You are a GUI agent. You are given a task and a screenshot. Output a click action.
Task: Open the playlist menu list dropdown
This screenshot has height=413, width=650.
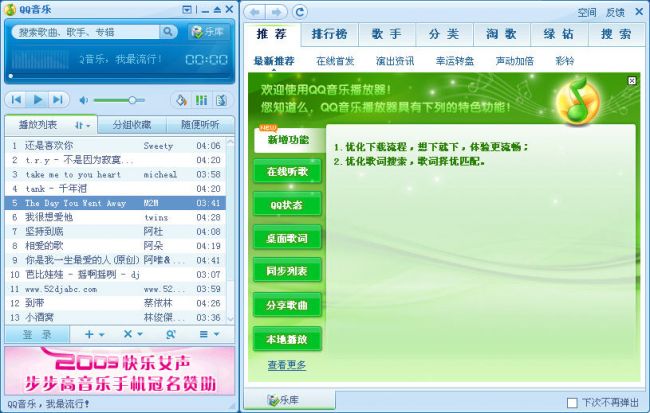[x=209, y=334]
